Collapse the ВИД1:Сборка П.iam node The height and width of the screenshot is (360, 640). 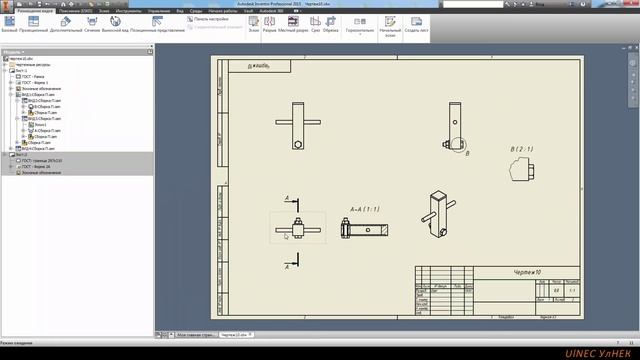click(x=11, y=95)
